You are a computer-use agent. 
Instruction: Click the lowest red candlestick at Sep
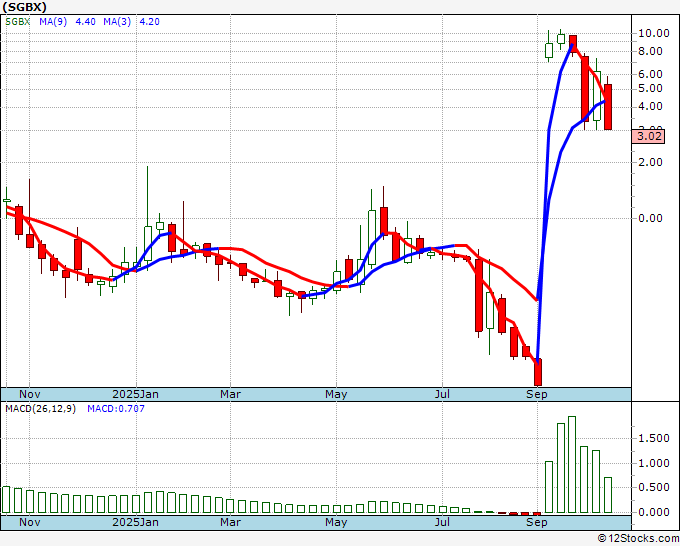click(538, 372)
